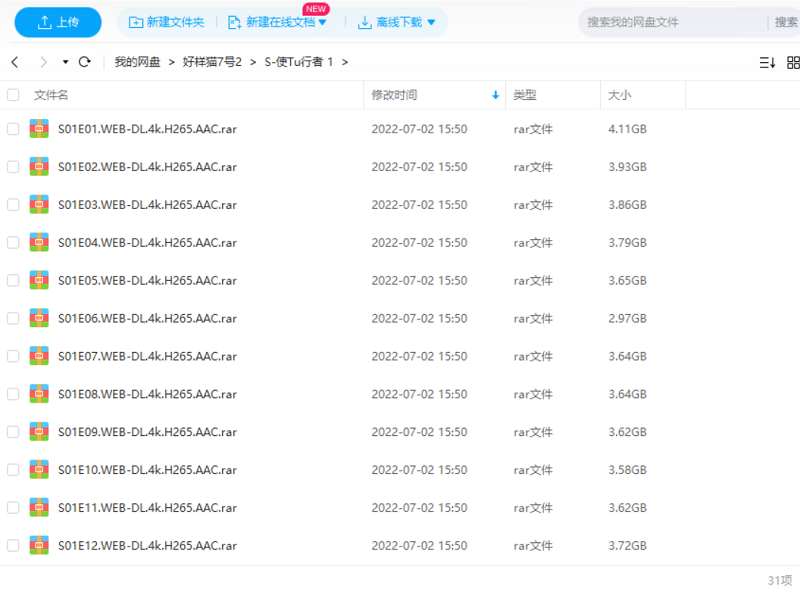Click the search my netdisk input field
800x592 pixels.
click(x=670, y=22)
